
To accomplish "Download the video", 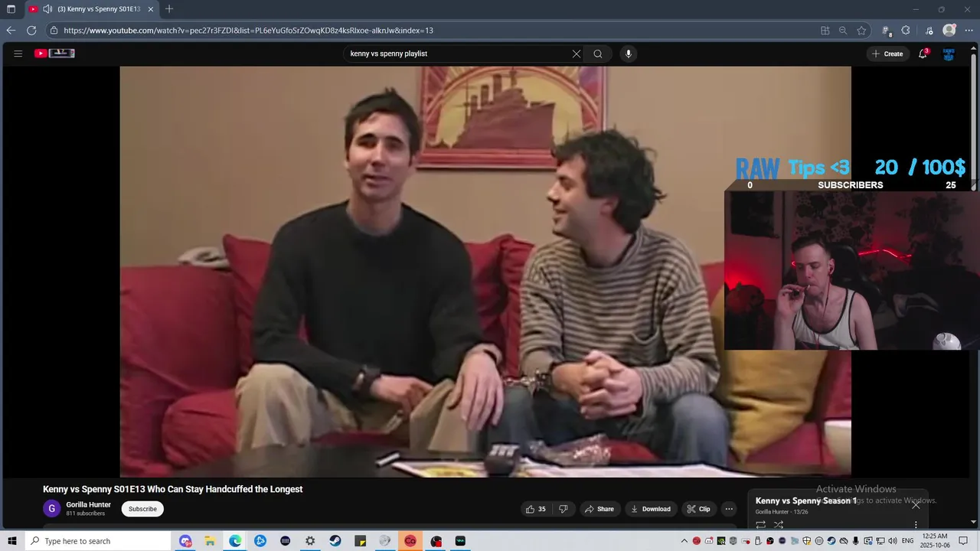I will pyautogui.click(x=650, y=509).
